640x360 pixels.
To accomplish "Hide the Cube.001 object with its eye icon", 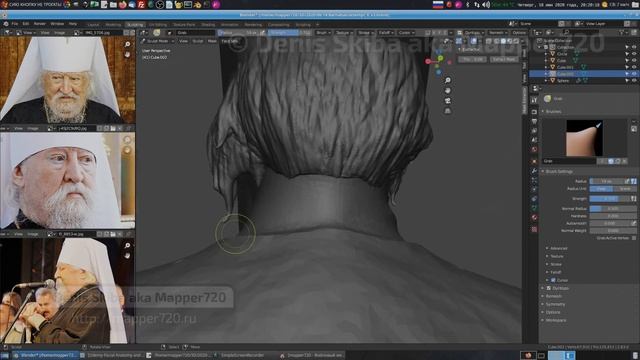I will [x=634, y=67].
